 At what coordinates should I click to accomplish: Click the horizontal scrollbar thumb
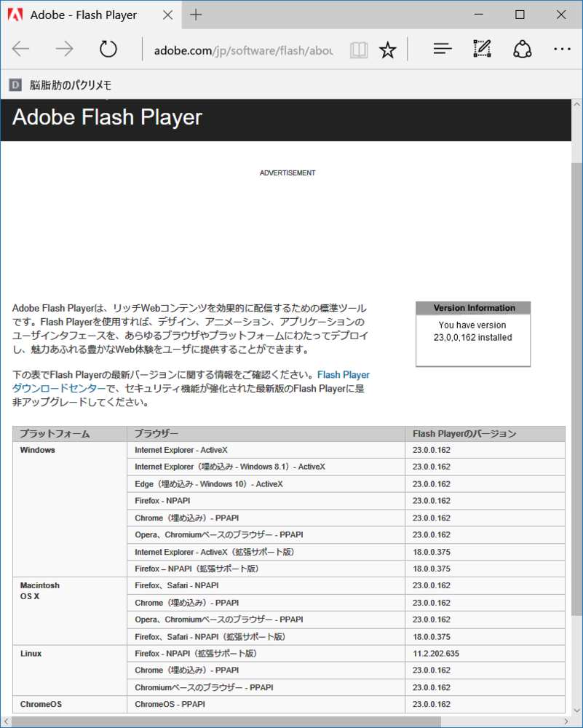(226, 722)
